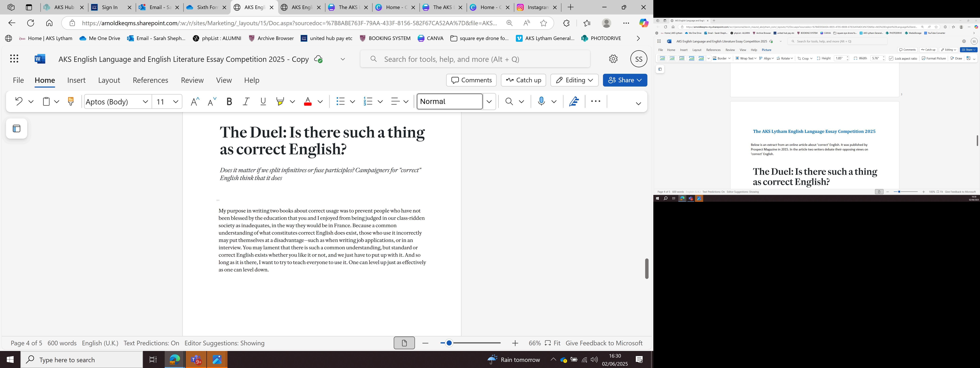
Task: Open the Editor pen icon
Action: (574, 101)
